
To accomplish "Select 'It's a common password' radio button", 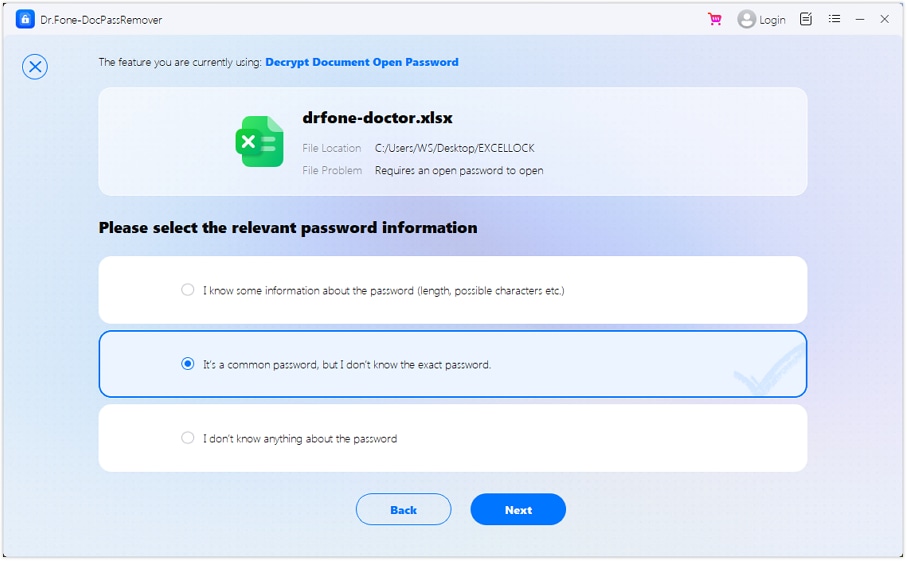I will coord(187,364).
